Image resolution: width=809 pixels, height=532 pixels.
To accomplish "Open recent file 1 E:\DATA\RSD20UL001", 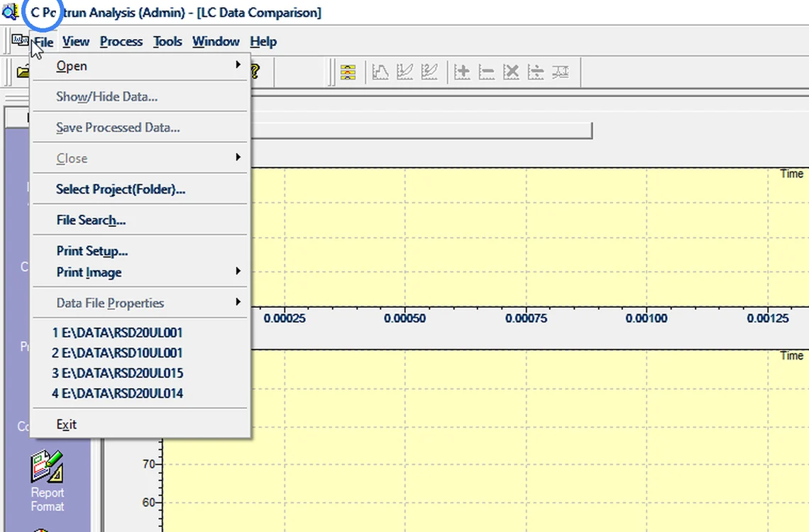I will pos(141,333).
